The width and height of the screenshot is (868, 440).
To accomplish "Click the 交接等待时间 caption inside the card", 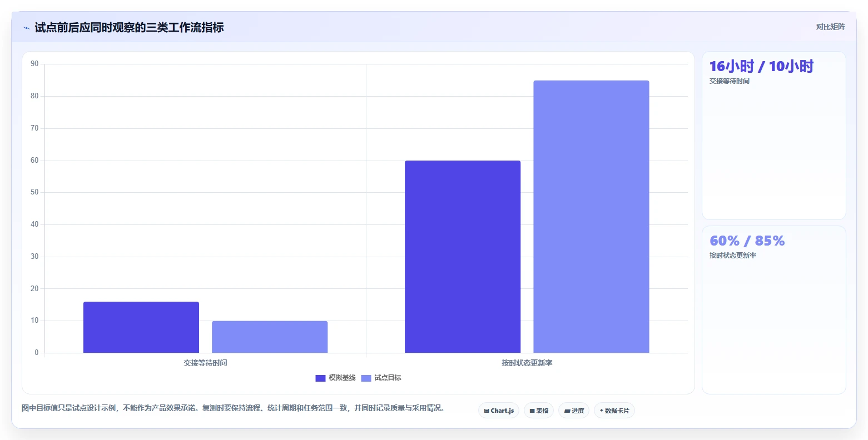I will (x=730, y=81).
